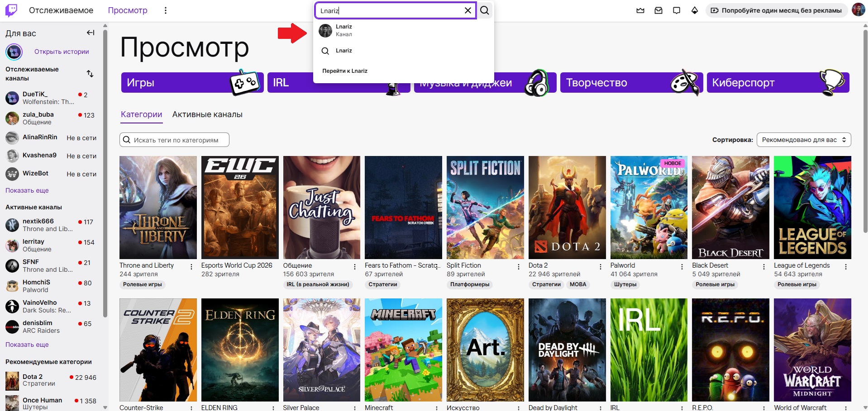The width and height of the screenshot is (868, 411).
Task: Open the Игры category banner
Action: point(192,83)
